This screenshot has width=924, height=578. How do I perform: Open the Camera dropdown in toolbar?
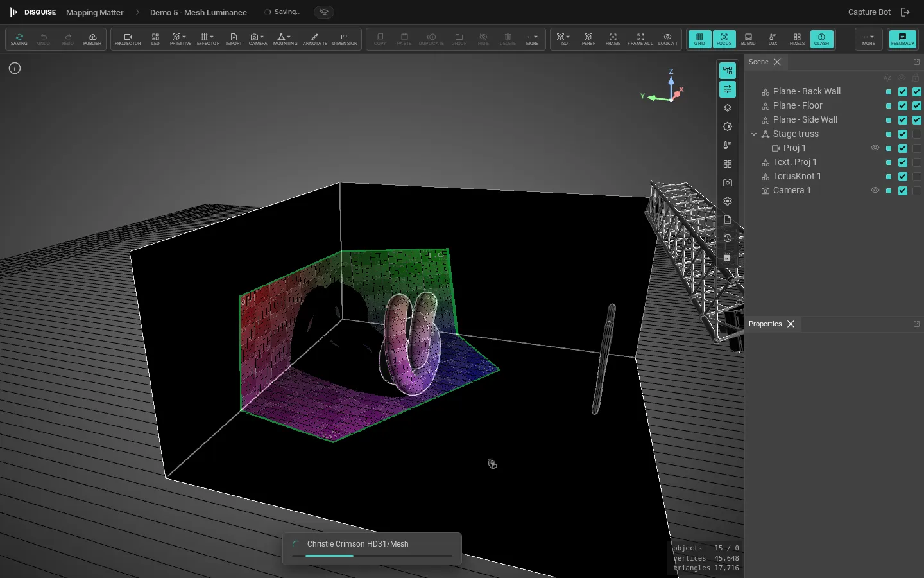(258, 39)
